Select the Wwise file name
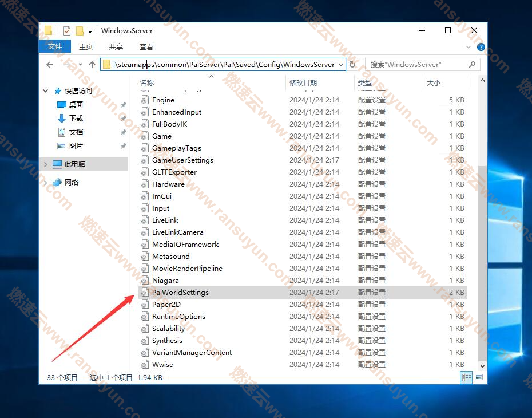The width and height of the screenshot is (532, 418). tap(162, 365)
